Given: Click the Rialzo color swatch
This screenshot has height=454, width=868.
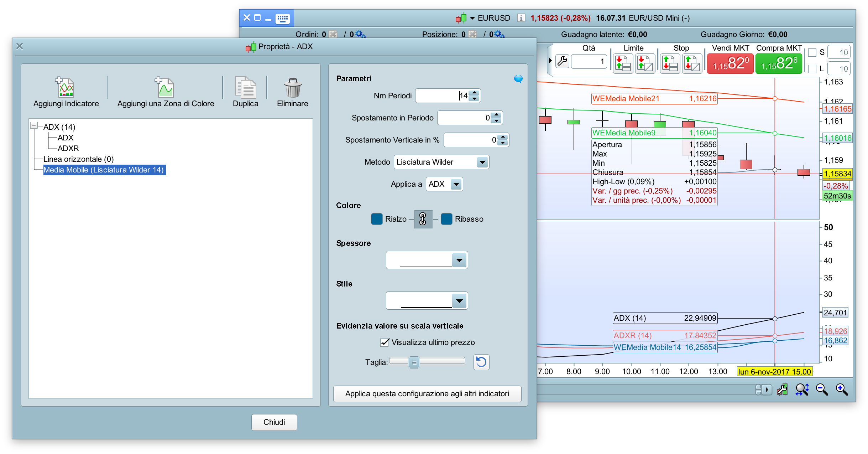Looking at the screenshot, I should click(x=376, y=219).
